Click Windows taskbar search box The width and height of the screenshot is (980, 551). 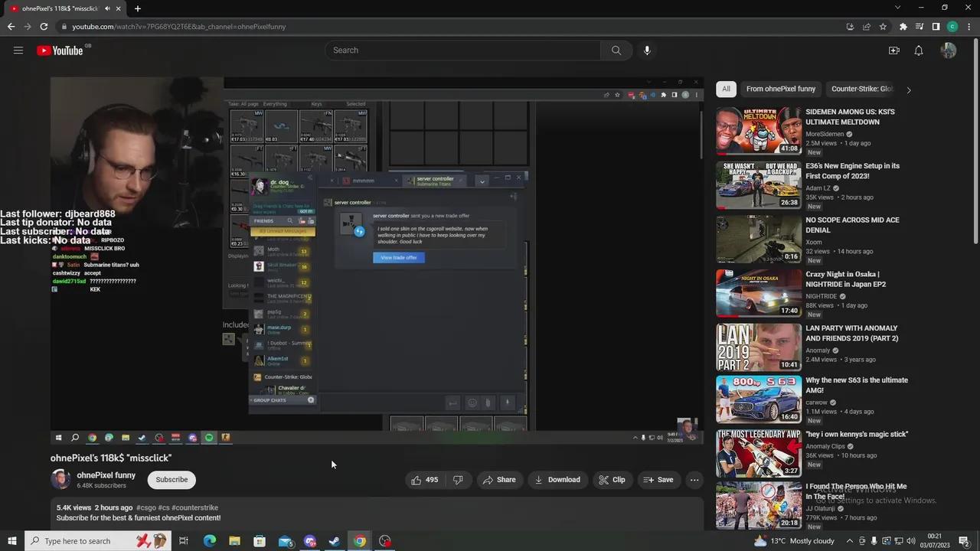98,541
